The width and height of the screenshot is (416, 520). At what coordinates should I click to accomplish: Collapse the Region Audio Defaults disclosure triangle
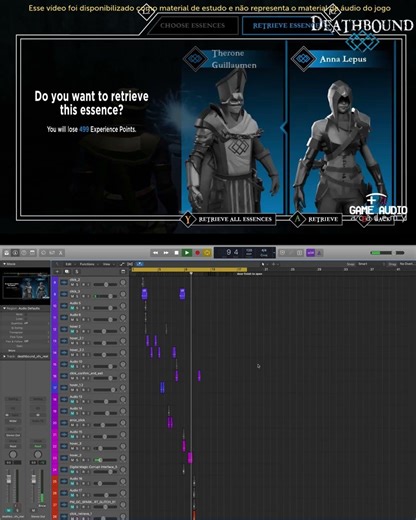pos(4,308)
